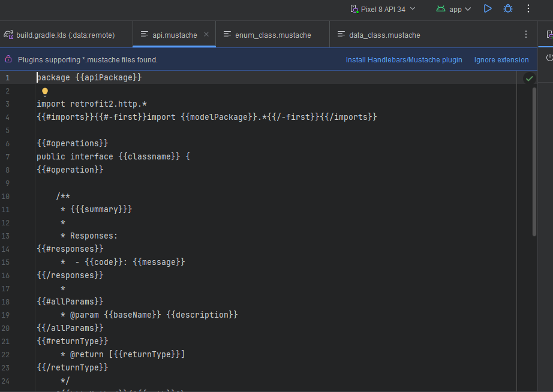Click the '{{#operations}}' line

click(x=73, y=143)
